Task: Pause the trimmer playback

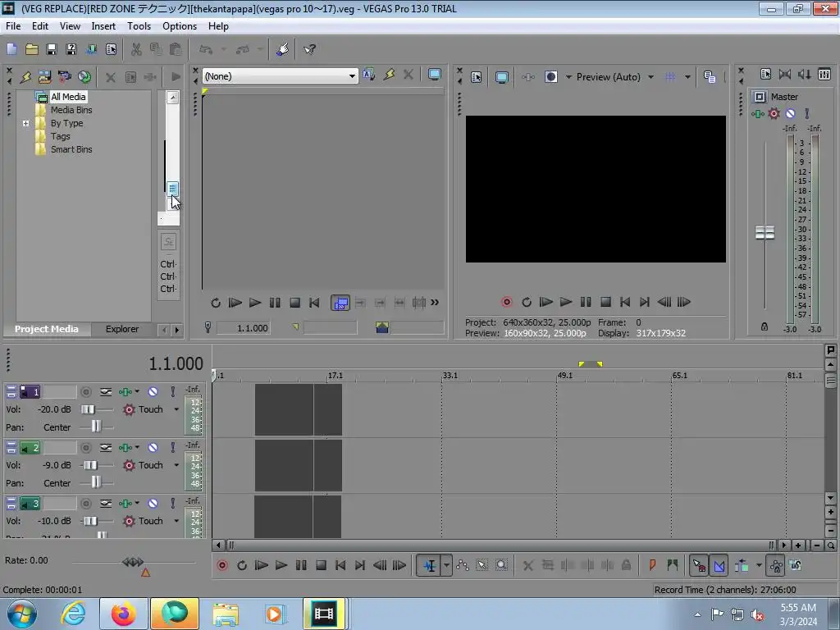Action: 275,303
